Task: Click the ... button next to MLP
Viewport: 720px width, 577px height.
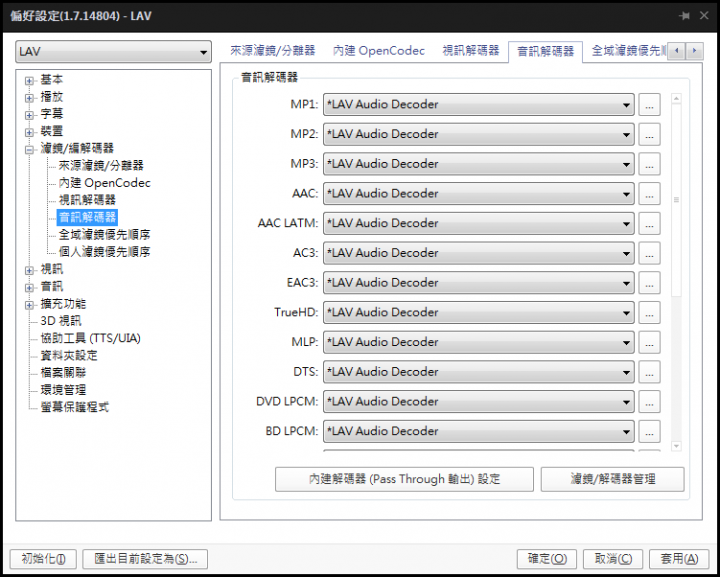Action: pos(649,342)
